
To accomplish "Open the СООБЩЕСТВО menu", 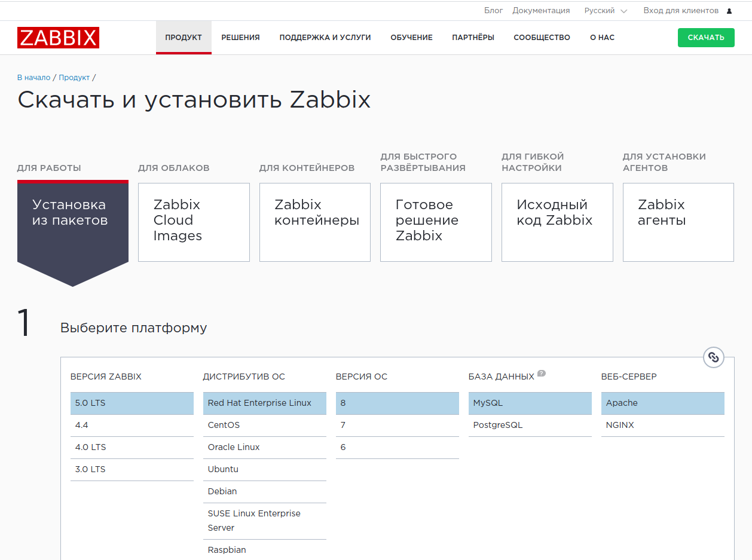I will (542, 37).
